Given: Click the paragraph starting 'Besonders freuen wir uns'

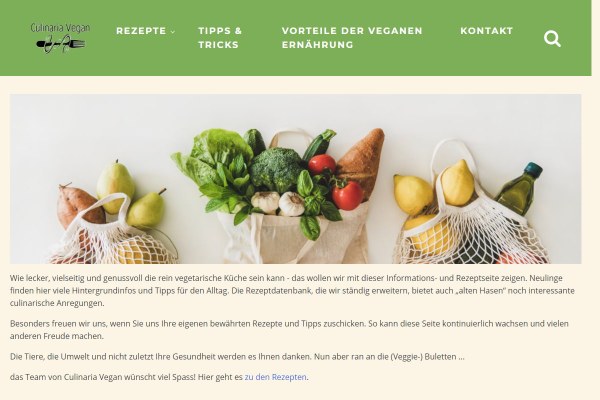Looking at the screenshot, I should (289, 330).
